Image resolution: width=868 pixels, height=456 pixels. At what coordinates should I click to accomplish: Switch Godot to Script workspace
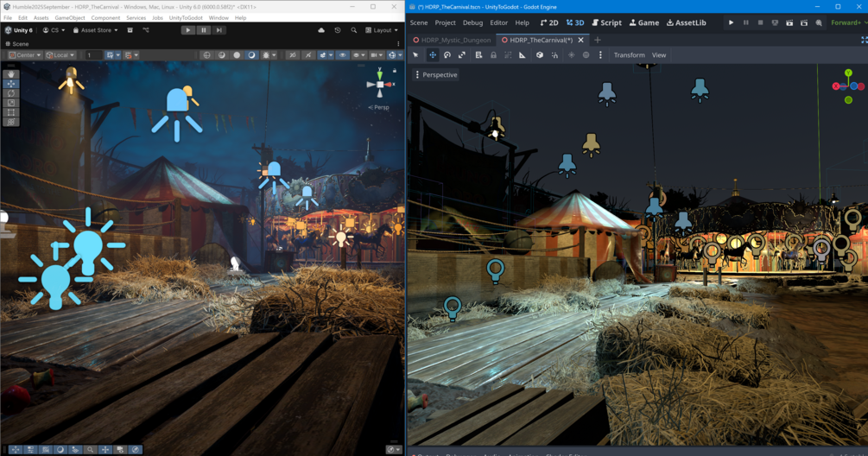point(606,22)
